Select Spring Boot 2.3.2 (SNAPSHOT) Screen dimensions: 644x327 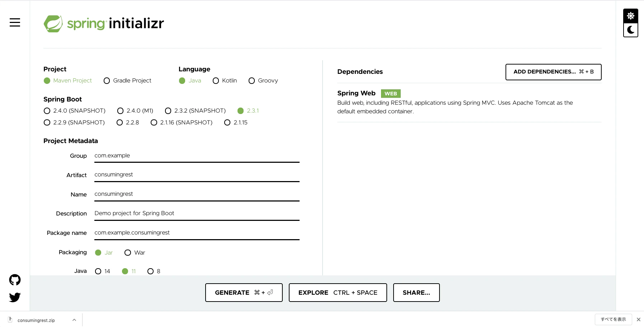pyautogui.click(x=195, y=111)
